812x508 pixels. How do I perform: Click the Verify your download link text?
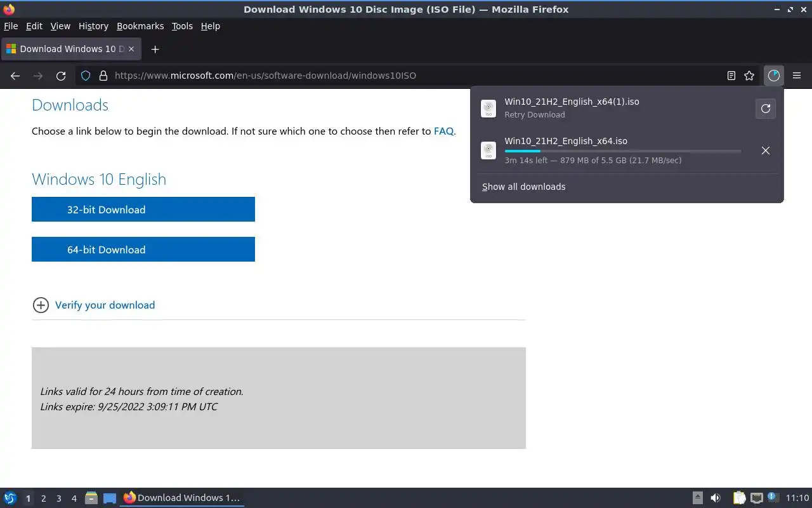coord(105,305)
